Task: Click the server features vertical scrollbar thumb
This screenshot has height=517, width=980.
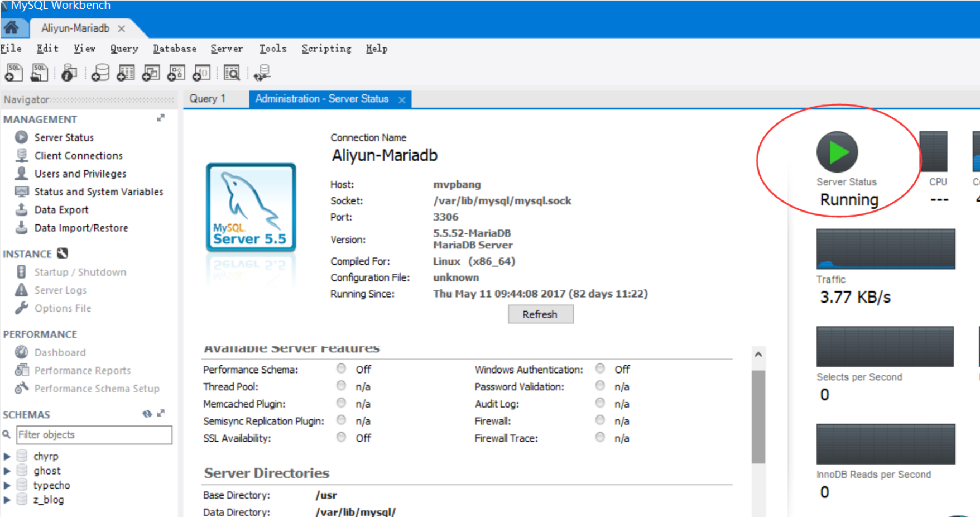Action: pos(758,417)
